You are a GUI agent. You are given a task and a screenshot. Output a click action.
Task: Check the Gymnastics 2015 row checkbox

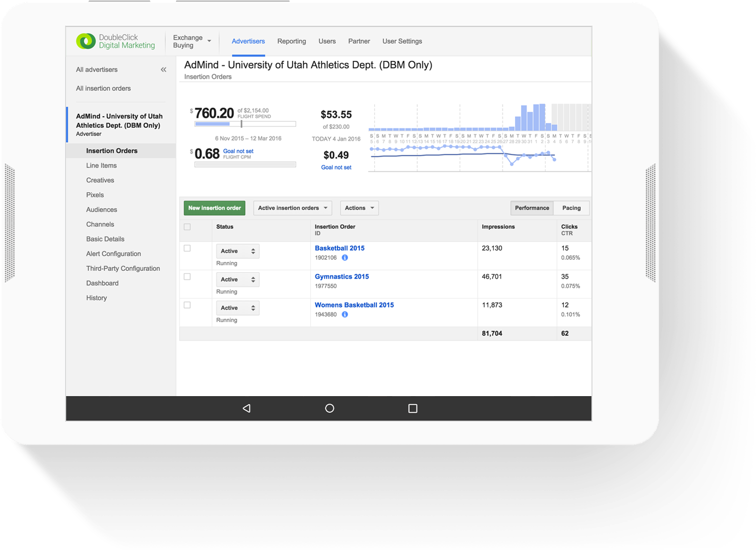(187, 277)
